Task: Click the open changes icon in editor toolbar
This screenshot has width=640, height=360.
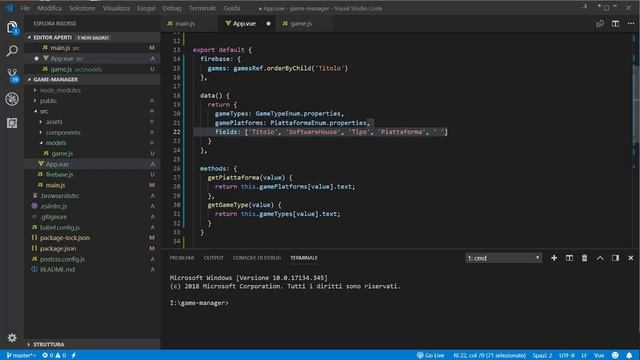Action: coord(600,24)
